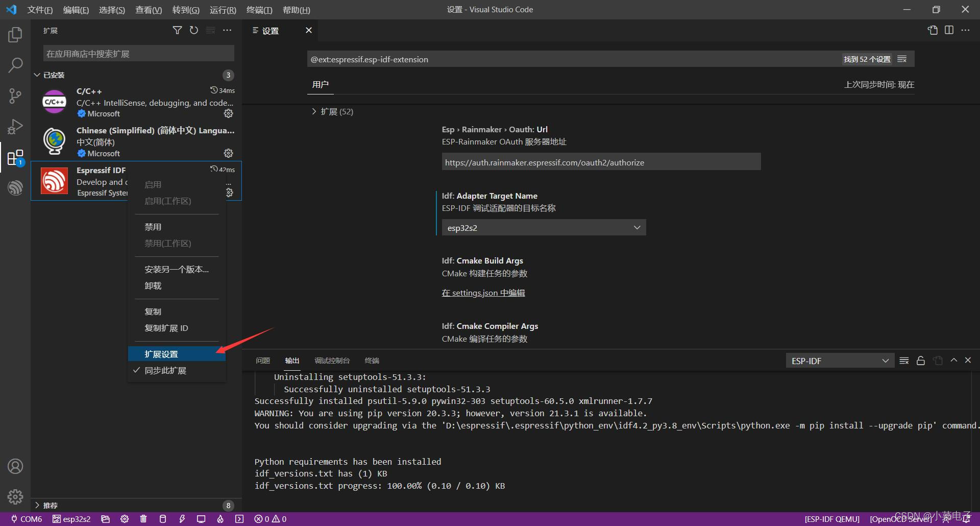Refresh the extensions list
This screenshot has height=526, width=980.
(x=194, y=30)
